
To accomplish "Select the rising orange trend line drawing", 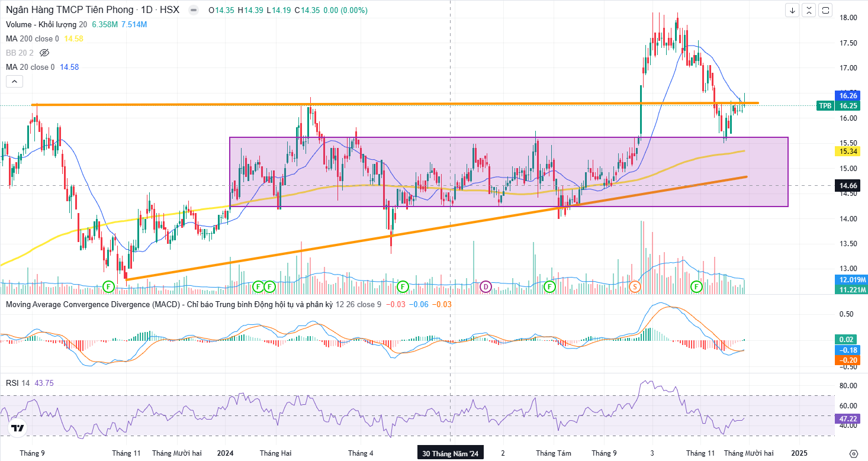I will (x=436, y=228).
